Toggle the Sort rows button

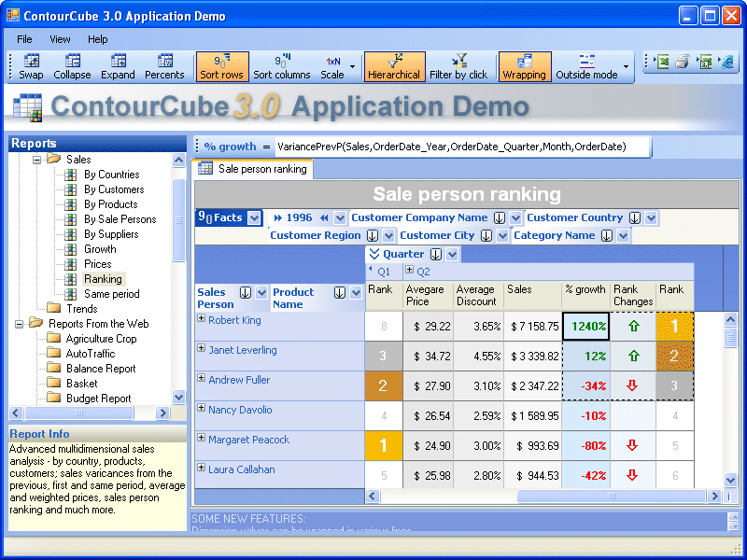coord(222,66)
